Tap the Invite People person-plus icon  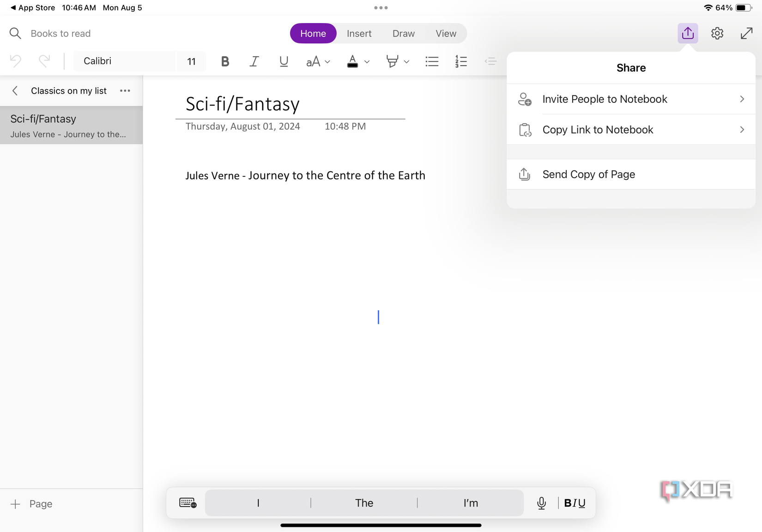[x=525, y=99]
